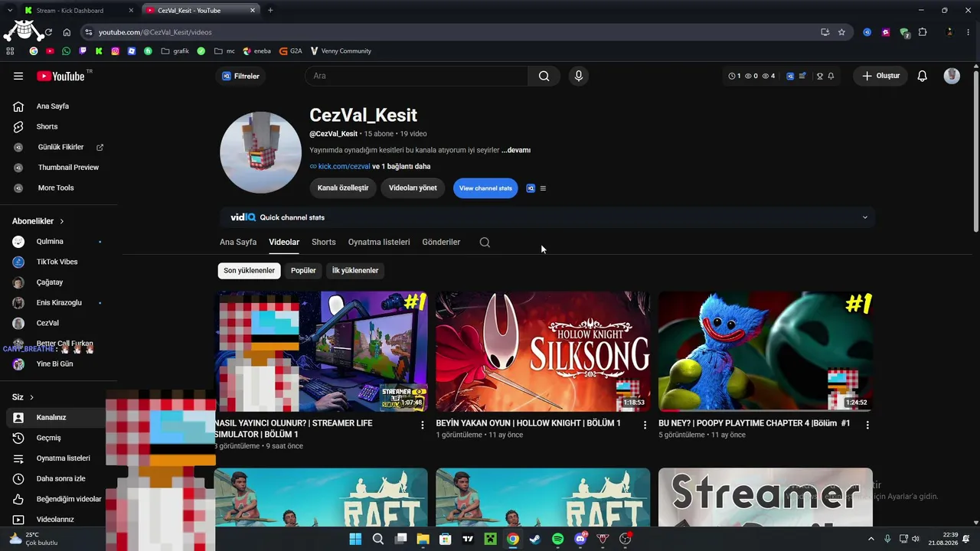Expand the Siz section
Viewport: 980px width, 551px height.
23,397
